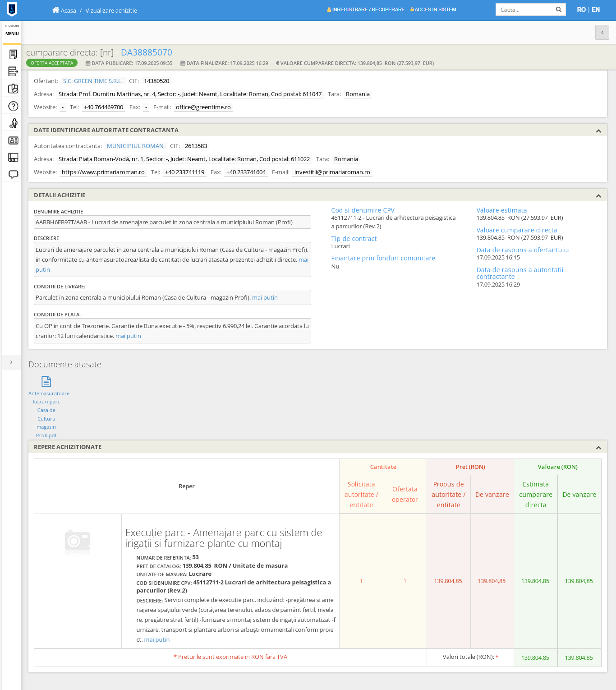Click the lock icon by ACCES IN SISTEM
The image size is (616, 690).
tap(412, 9)
